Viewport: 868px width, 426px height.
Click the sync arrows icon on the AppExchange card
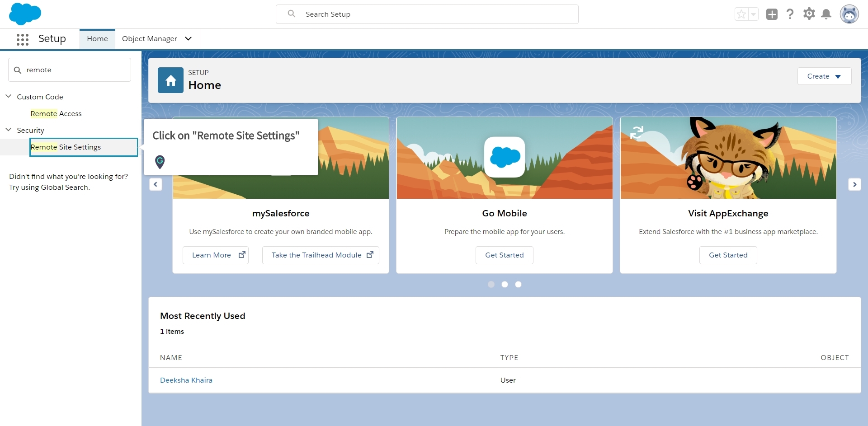[637, 132]
